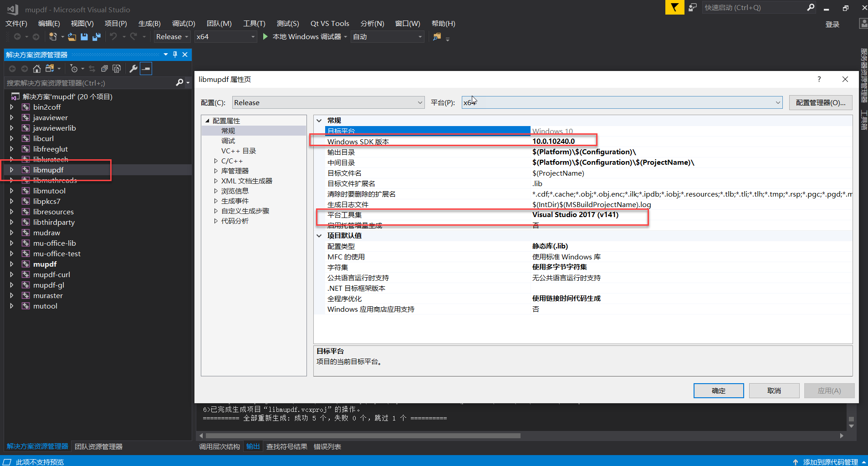The image size is (868, 466).
Task: Click the Collapse All icon in Solution Explorer
Action: tap(105, 69)
